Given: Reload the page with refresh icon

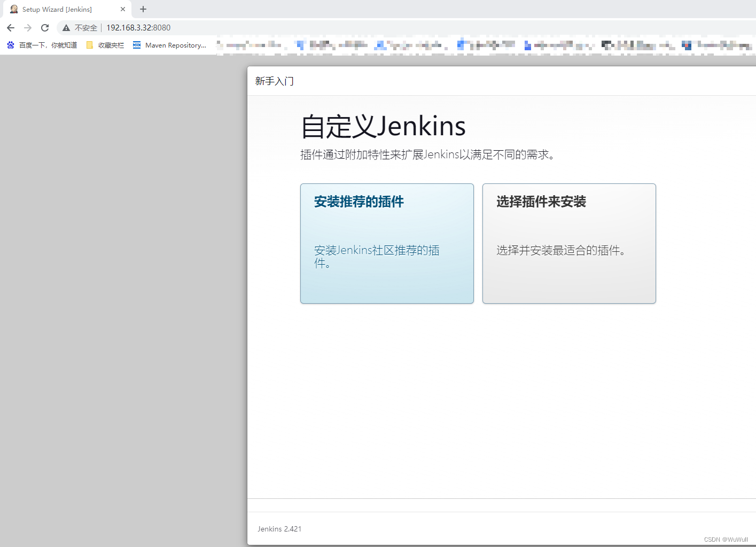Looking at the screenshot, I should pyautogui.click(x=45, y=28).
